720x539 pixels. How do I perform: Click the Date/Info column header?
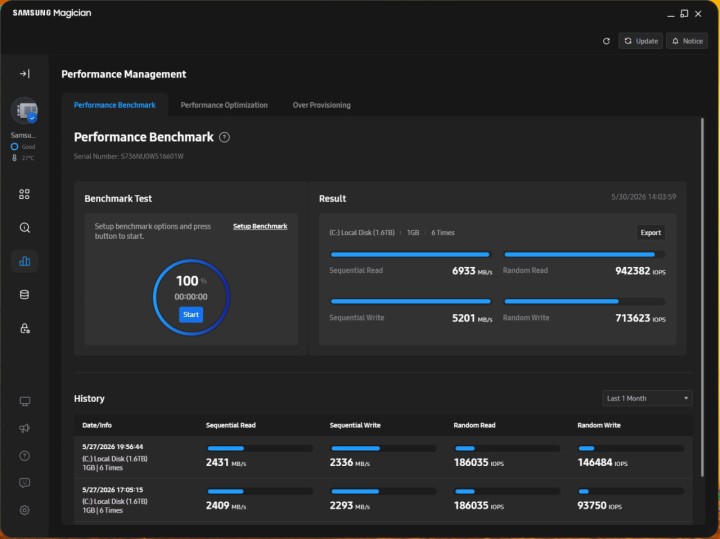97,425
